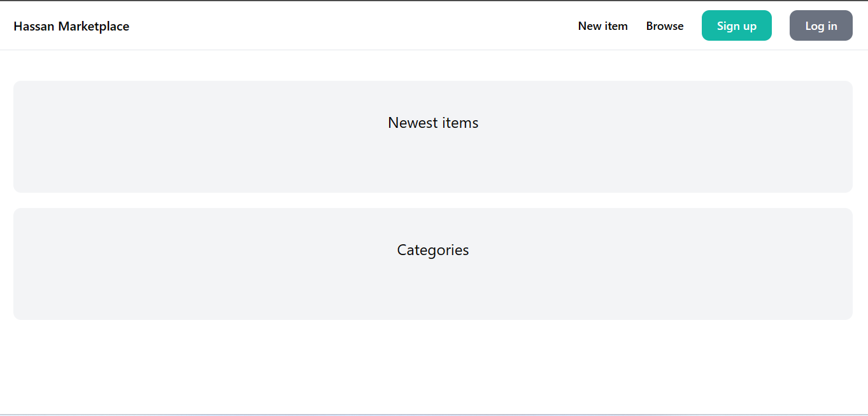Navigate home via the Hassan Marketplace title
Viewport: 868px width, 416px height.
(71, 26)
